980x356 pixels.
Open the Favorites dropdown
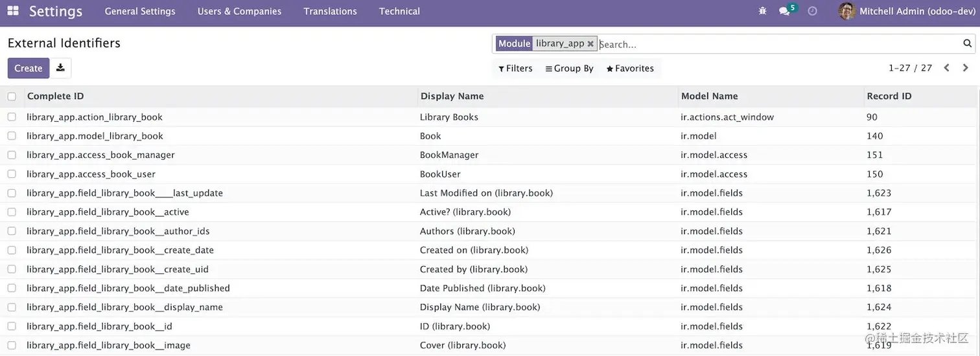pos(630,68)
